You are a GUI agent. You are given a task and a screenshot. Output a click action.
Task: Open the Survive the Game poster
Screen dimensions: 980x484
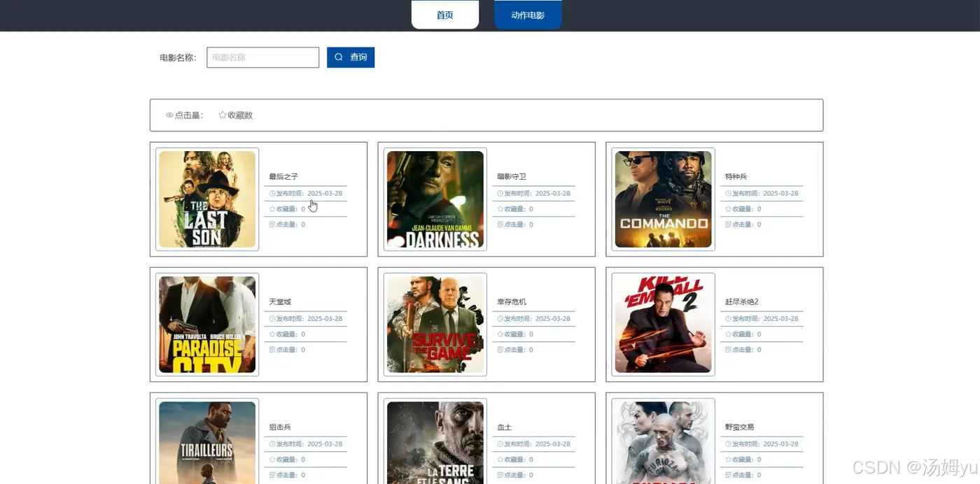pyautogui.click(x=435, y=325)
